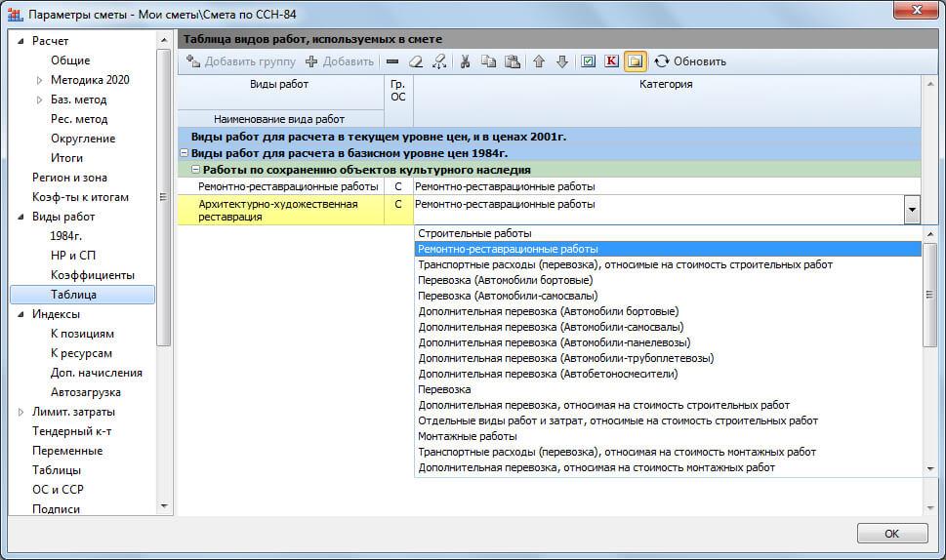Collapse the 1984г. base price level group
The height and width of the screenshot is (560, 946).
pyautogui.click(x=185, y=153)
